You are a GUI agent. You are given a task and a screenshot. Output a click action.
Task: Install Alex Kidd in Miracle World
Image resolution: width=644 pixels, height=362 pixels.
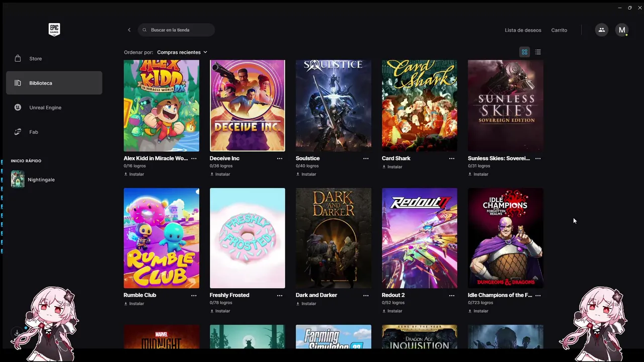tap(134, 174)
